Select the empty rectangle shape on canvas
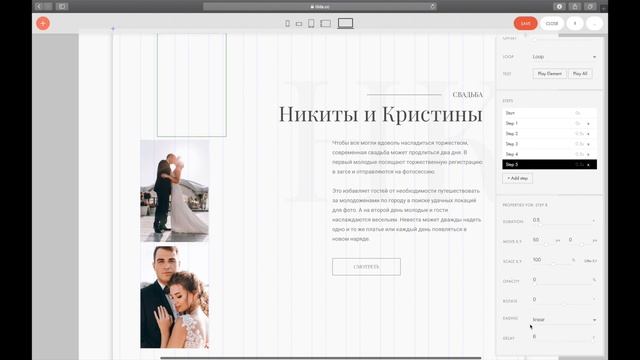Viewport: 640px width, 360px height. coord(192,85)
